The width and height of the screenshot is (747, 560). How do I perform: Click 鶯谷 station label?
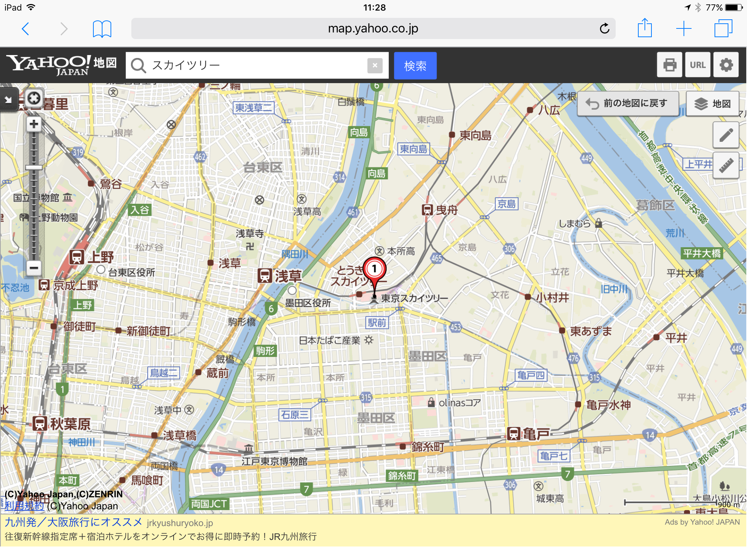pyautogui.click(x=111, y=184)
